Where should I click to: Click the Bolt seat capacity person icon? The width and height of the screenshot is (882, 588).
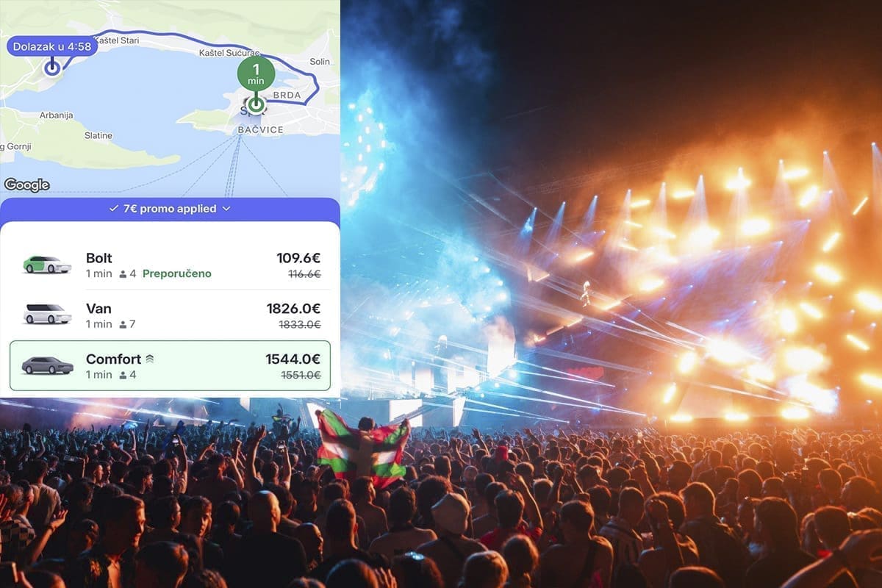pyautogui.click(x=123, y=274)
